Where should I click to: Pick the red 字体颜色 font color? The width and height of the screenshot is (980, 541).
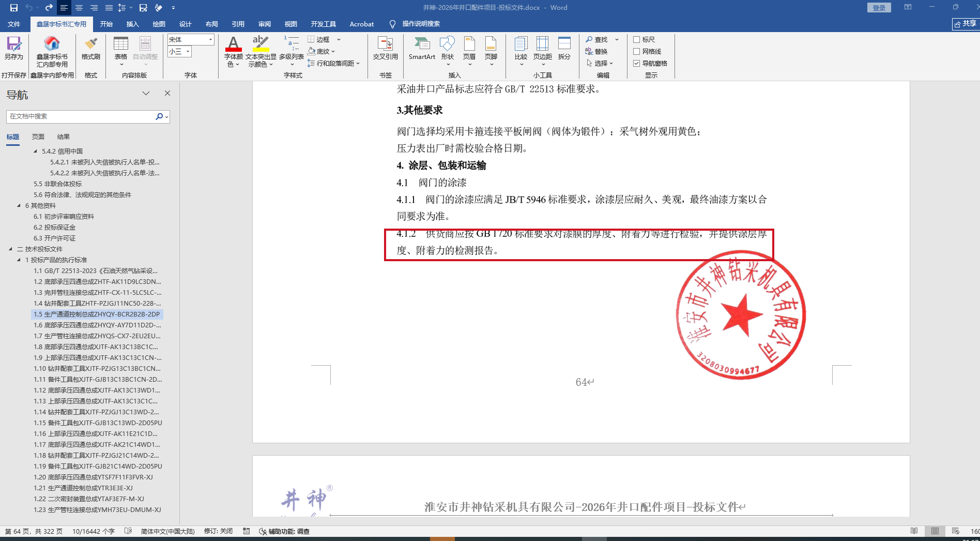pos(233,44)
